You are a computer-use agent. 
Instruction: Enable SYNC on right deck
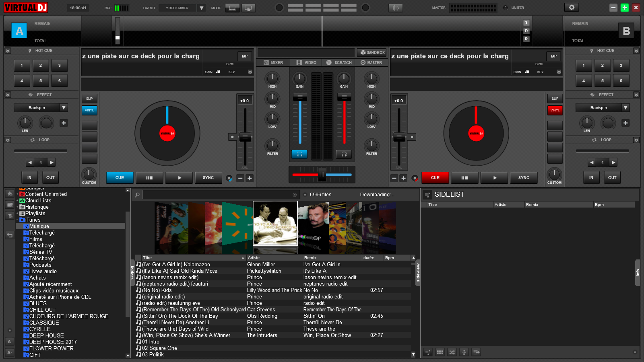coord(524,178)
